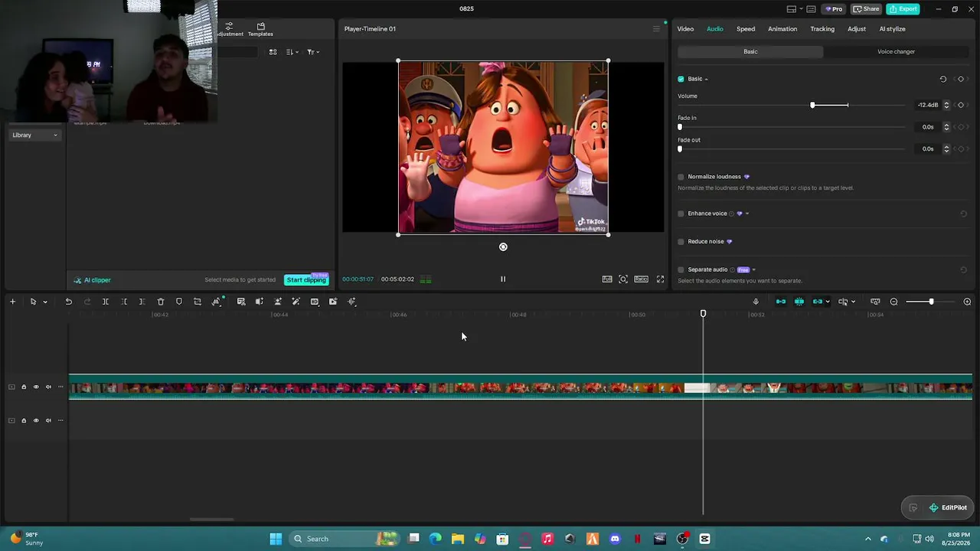Switch to the Voice changer subtab
The image size is (980, 551).
(896, 52)
